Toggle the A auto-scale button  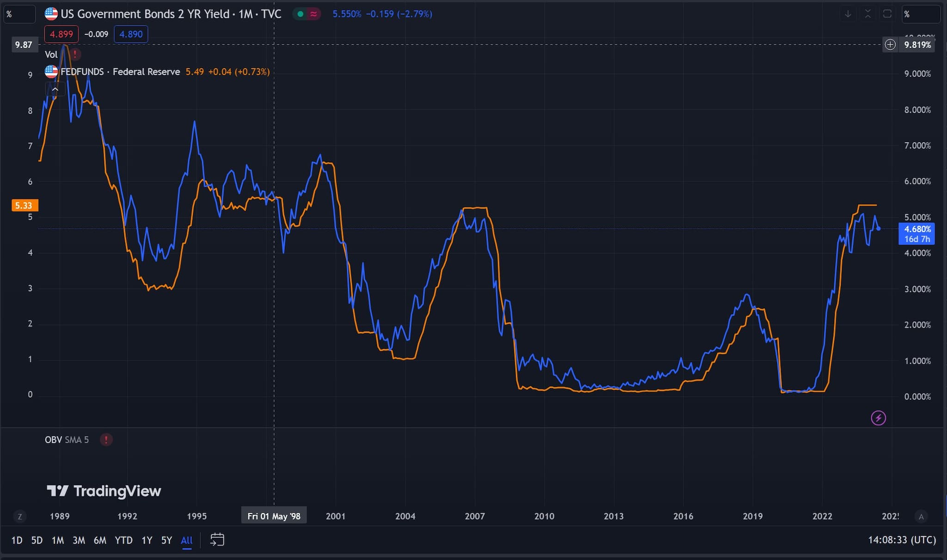pos(921,517)
